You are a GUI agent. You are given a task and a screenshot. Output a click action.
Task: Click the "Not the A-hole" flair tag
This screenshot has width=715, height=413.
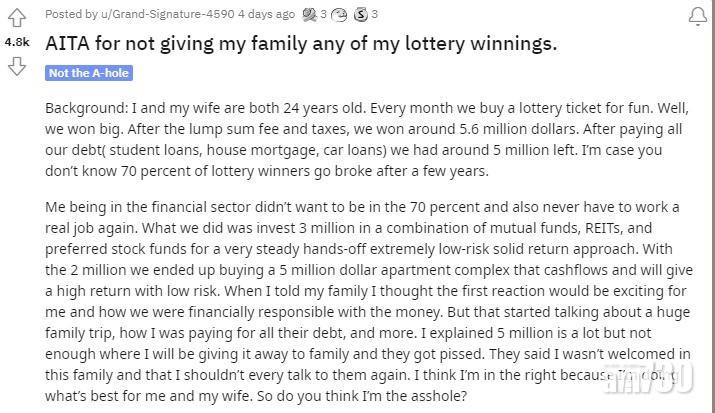click(x=89, y=73)
